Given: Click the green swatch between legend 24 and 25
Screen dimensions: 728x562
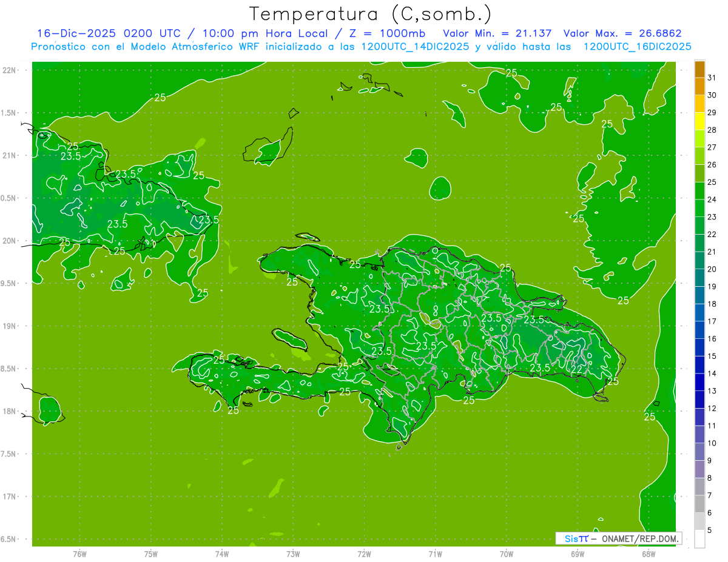Looking at the screenshot, I should coord(699,191).
